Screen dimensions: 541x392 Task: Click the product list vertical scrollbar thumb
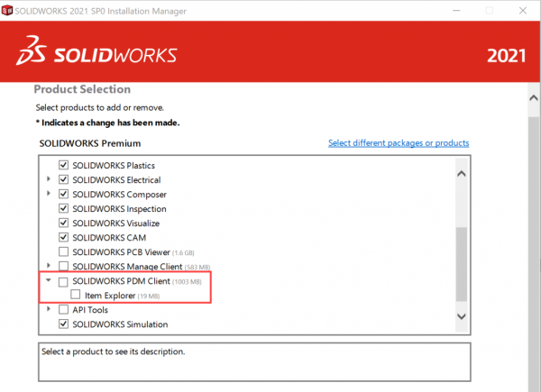coord(462,261)
